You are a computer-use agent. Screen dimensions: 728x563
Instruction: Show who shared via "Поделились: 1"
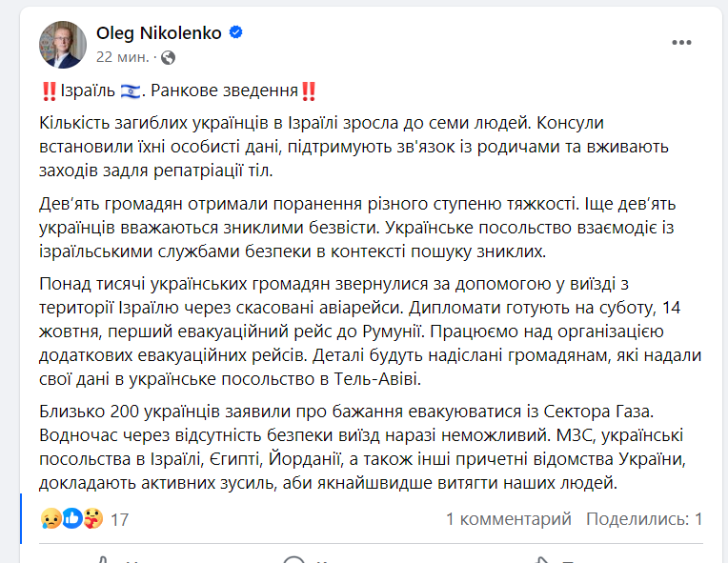[643, 519]
